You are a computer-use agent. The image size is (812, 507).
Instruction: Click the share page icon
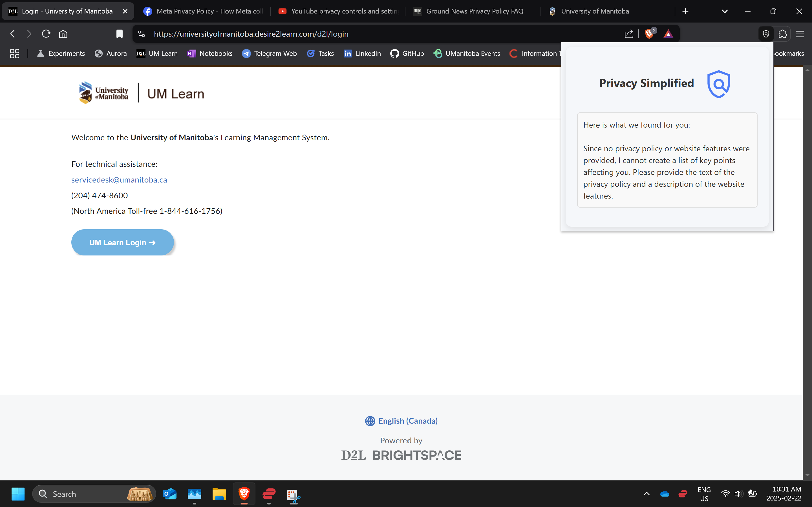tap(629, 34)
